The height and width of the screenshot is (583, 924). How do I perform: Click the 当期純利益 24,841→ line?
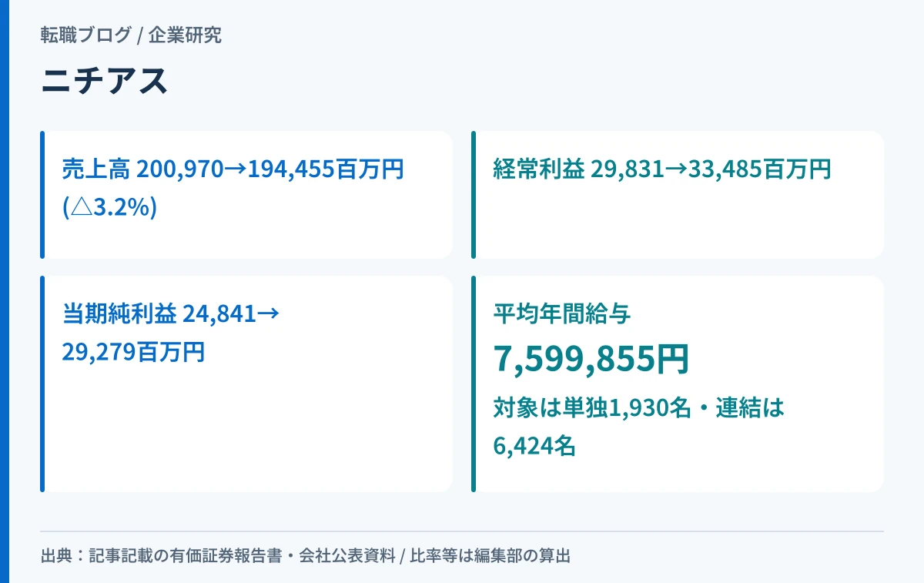[x=170, y=313]
